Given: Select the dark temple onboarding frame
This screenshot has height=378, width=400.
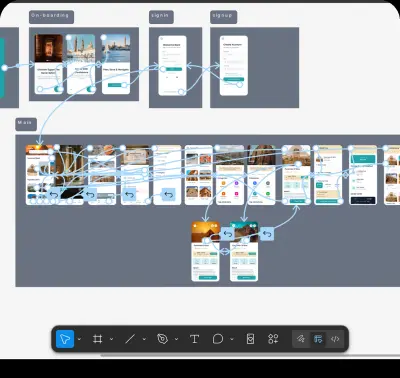Looking at the screenshot, I should click(49, 64).
